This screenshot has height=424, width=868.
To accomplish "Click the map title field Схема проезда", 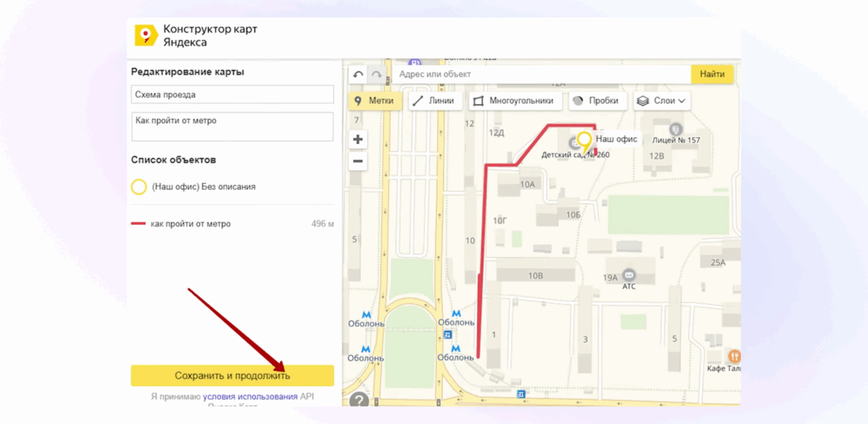I will click(232, 95).
